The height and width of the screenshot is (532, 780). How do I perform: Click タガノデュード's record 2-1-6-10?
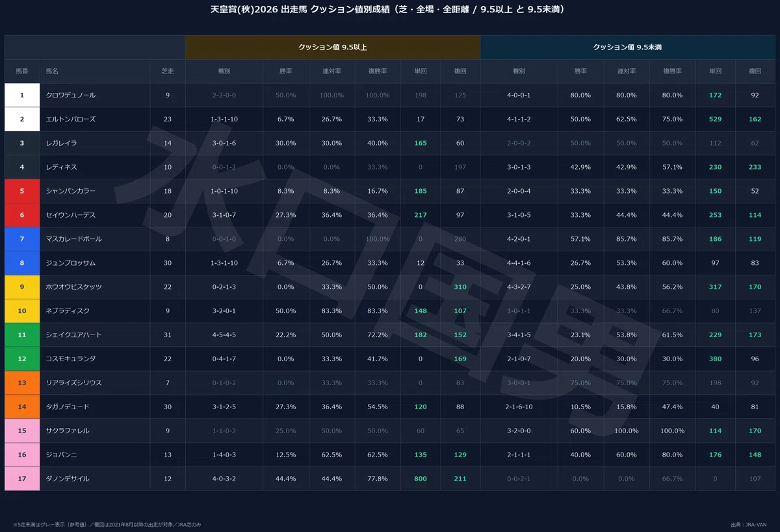519,407
